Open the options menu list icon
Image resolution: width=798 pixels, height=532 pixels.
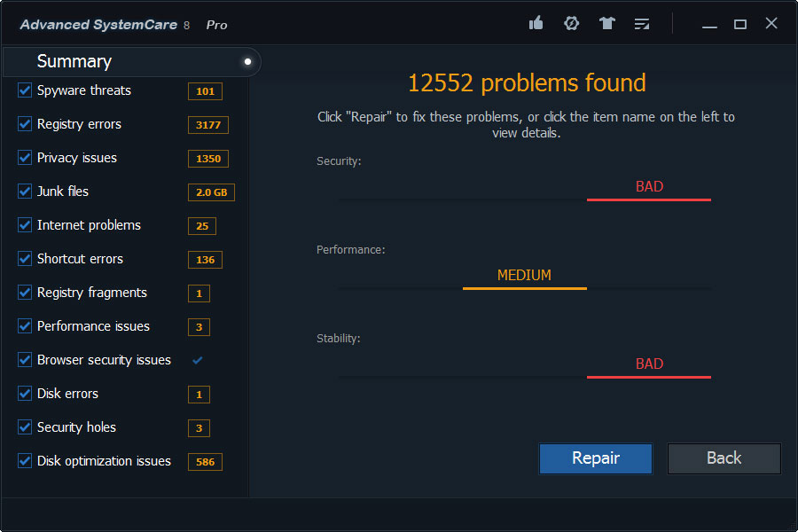642,24
